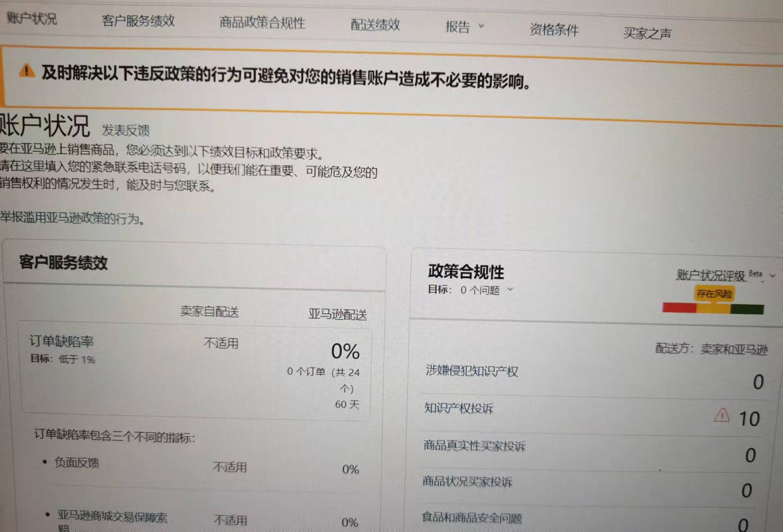
Task: Click the 目标: 低于 1% text
Action: [62, 359]
